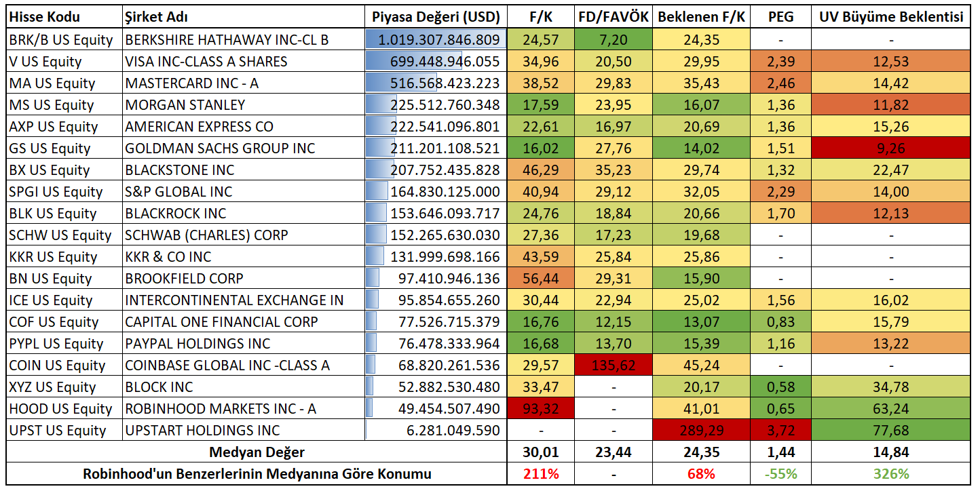Select 'ROBINHOOD MARKETS INC - A' cell
The image size is (980, 493).
244,408
